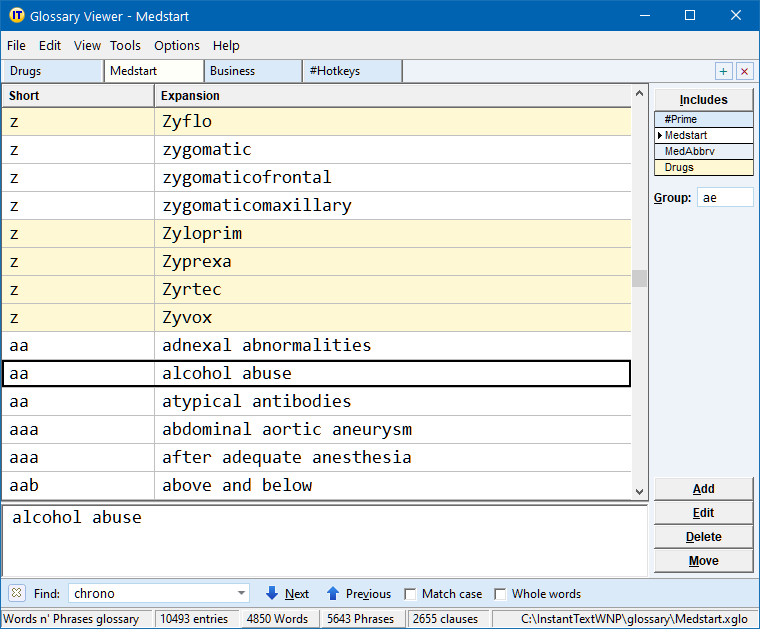Click the close tab x icon
The image size is (760, 629).
(744, 71)
